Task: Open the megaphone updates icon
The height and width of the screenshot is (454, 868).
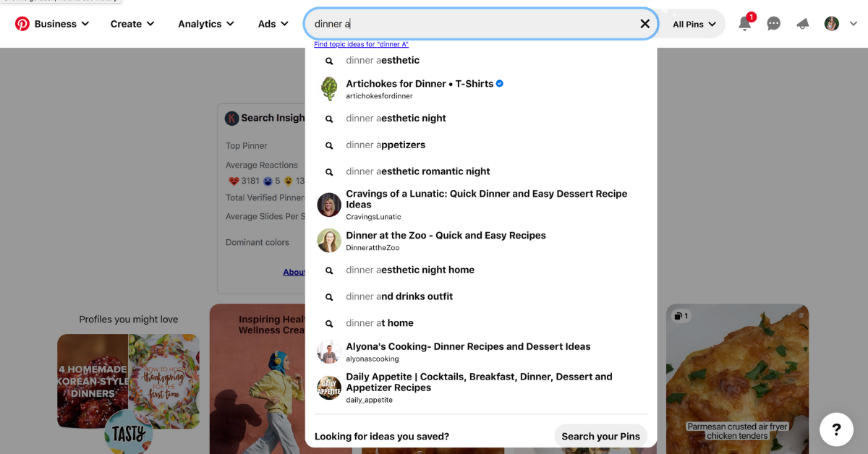Action: 803,24
